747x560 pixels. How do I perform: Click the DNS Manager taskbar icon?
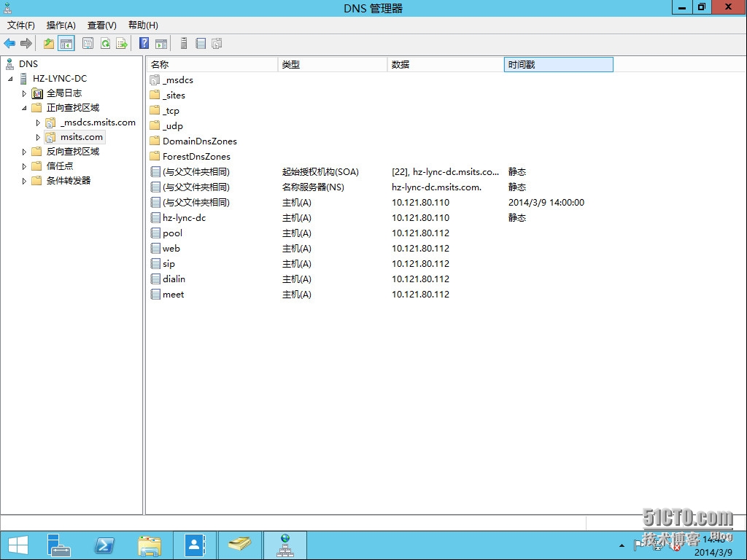pyautogui.click(x=285, y=545)
